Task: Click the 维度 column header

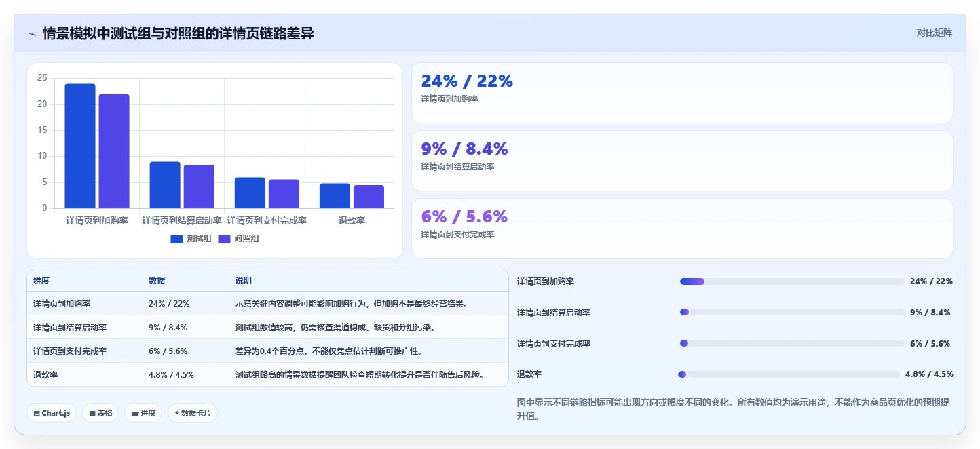Action: [41, 281]
